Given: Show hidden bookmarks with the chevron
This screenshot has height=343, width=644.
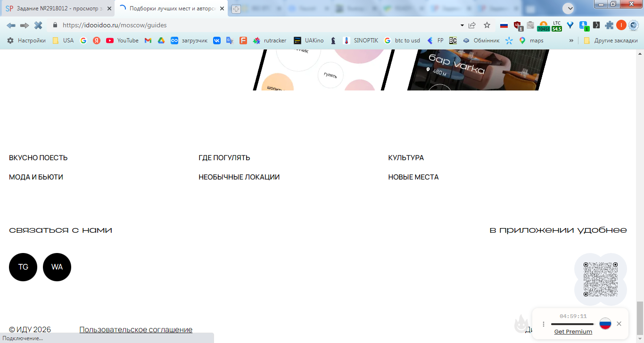Looking at the screenshot, I should (x=571, y=41).
